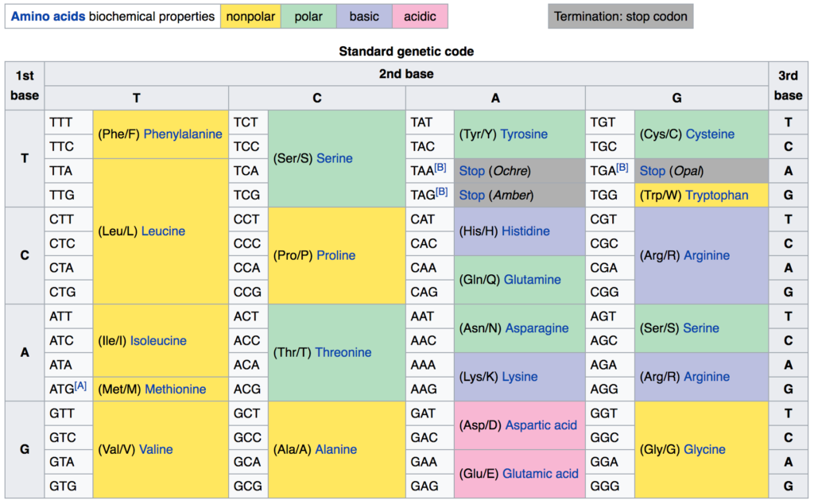Click the footnote [A] next to ATG

click(80, 386)
